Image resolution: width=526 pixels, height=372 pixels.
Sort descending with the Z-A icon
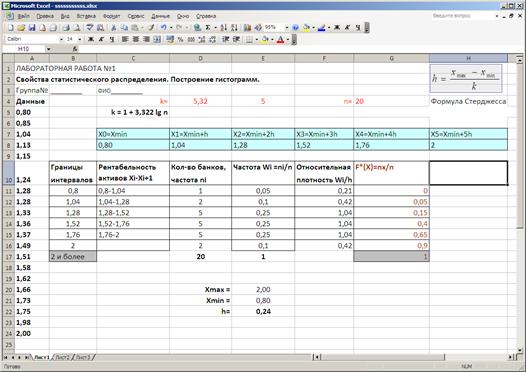(x=234, y=28)
